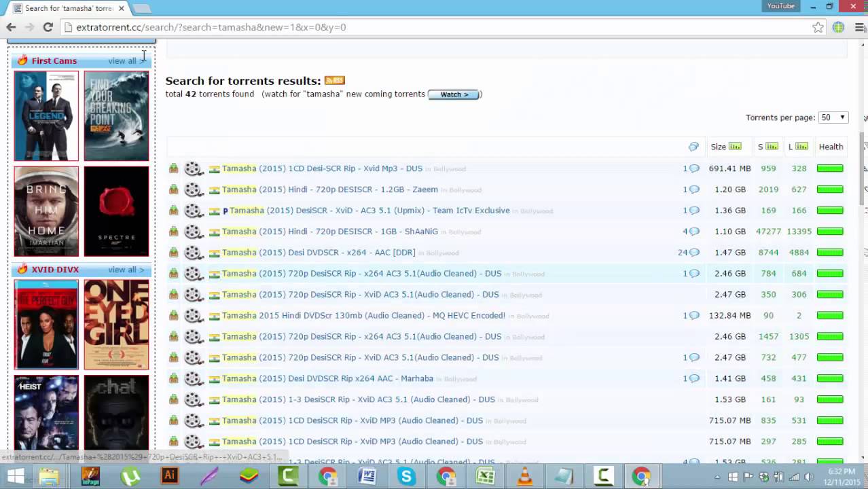Click the Health column header
This screenshot has width=868, height=489.
coord(831,147)
